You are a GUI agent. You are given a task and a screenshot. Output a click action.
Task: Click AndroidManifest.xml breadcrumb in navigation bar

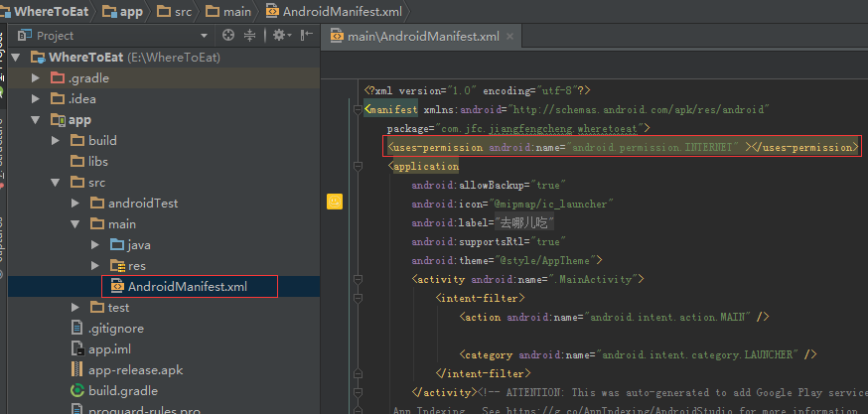coord(335,11)
